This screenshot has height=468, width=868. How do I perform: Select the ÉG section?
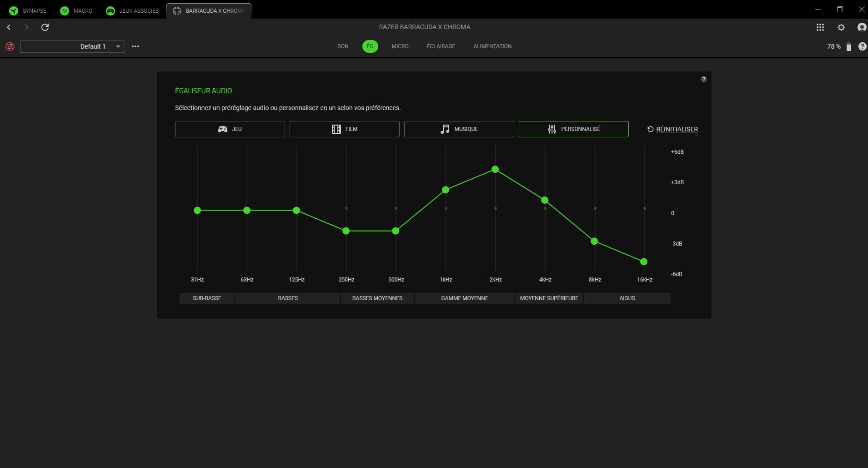[x=370, y=46]
